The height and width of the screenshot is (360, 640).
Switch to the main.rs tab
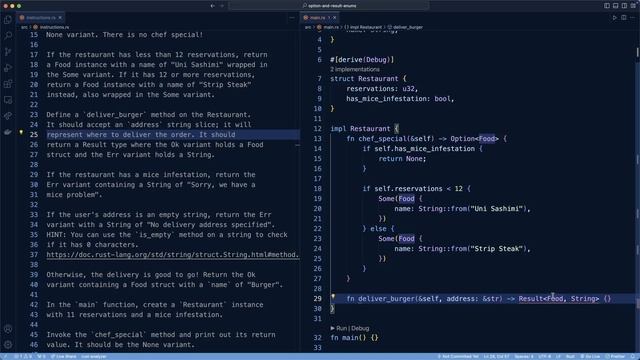(x=320, y=18)
